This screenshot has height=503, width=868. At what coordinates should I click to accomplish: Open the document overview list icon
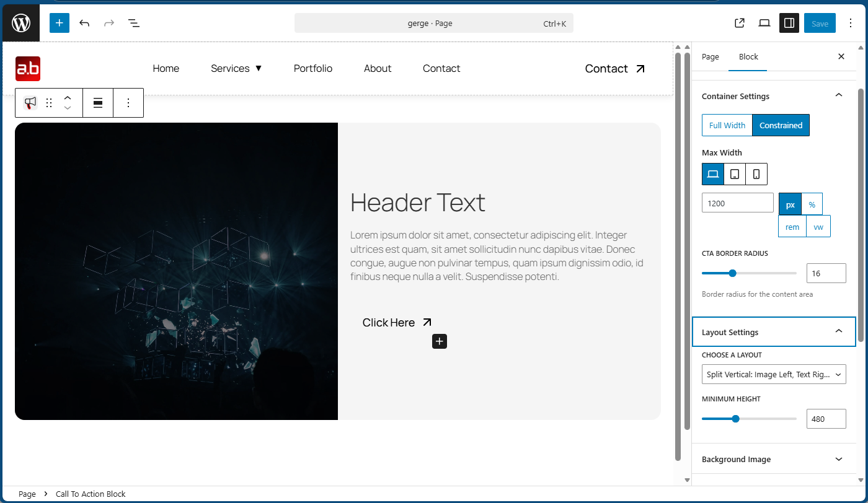click(x=133, y=24)
